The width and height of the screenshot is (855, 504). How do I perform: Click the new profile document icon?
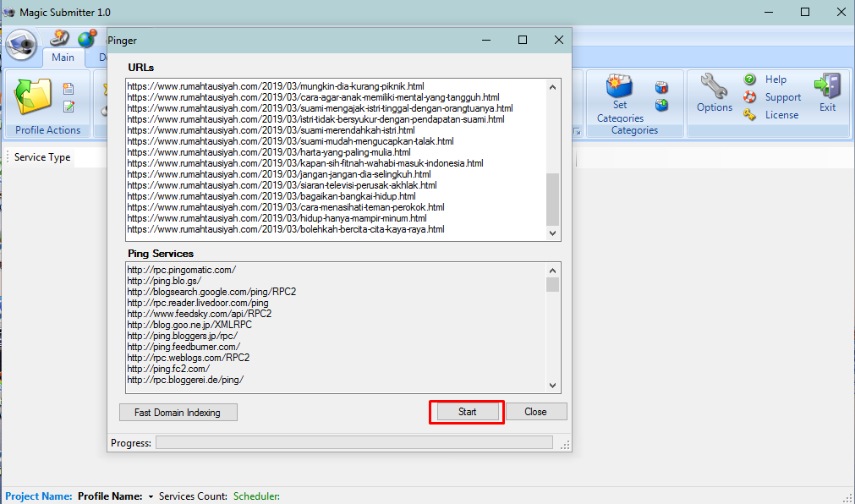69,88
